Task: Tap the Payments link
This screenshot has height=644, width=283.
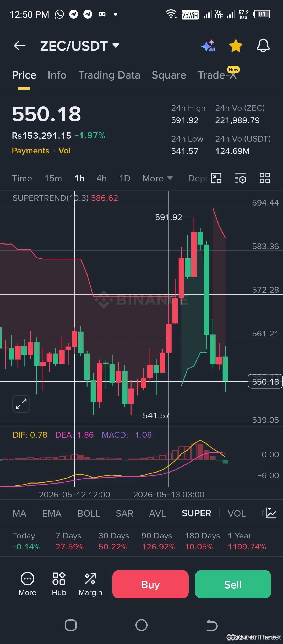Action: pos(31,151)
